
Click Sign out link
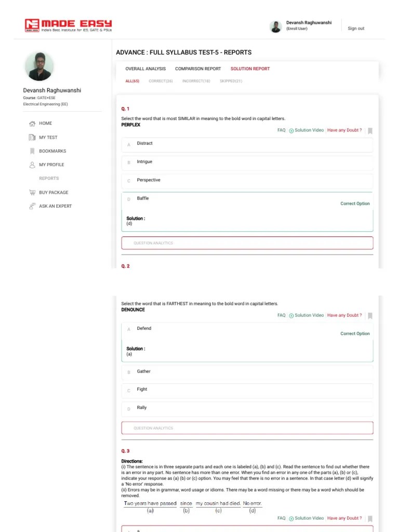tap(356, 29)
